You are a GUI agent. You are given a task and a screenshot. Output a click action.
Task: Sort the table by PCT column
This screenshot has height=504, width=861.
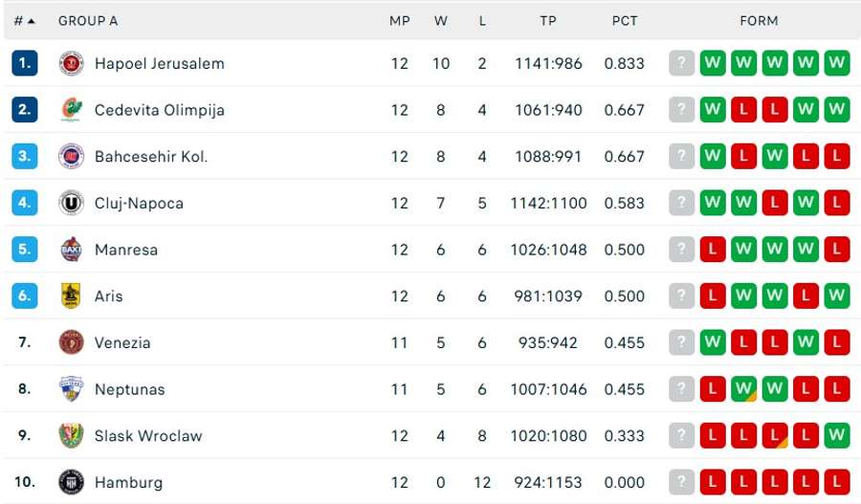tap(625, 20)
